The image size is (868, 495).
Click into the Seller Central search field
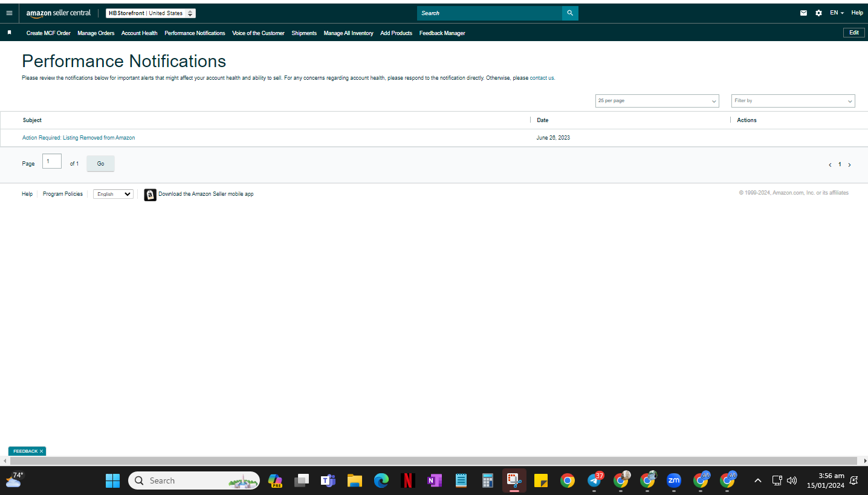(x=490, y=13)
